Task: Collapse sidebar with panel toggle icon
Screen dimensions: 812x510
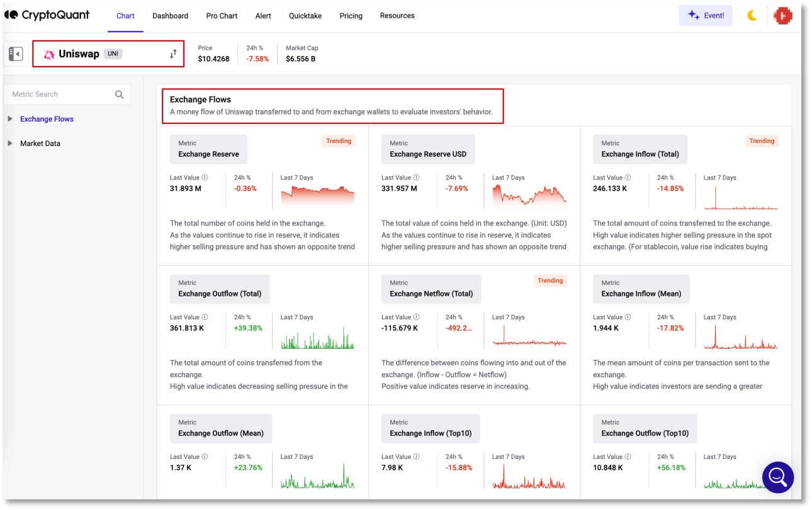Action: [16, 54]
